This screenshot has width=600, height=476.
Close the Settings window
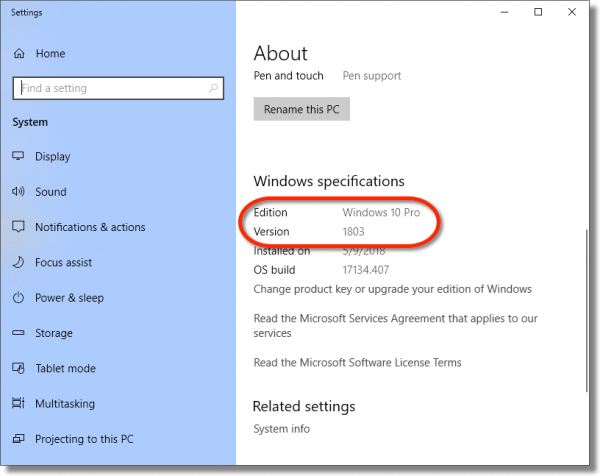(x=572, y=12)
